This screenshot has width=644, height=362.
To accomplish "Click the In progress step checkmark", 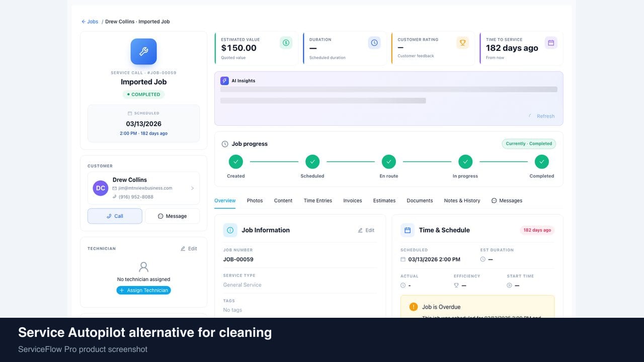I will (465, 161).
